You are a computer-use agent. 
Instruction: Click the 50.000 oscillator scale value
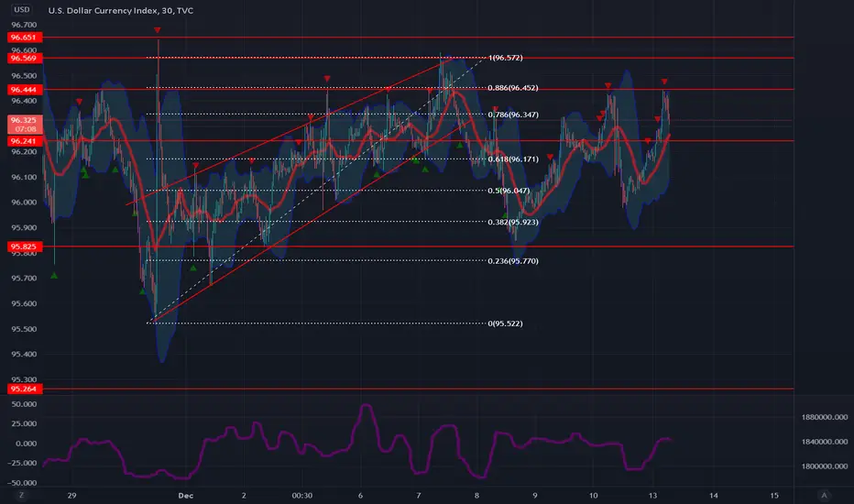point(24,404)
